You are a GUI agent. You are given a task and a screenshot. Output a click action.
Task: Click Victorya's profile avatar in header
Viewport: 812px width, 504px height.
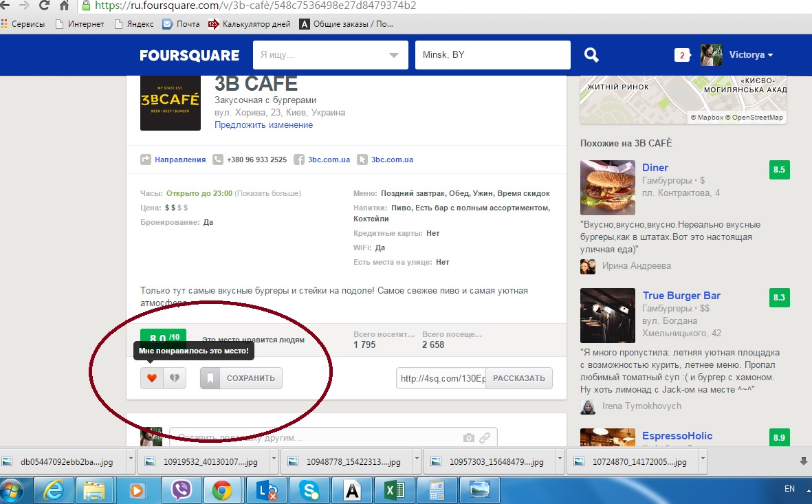[x=711, y=55]
